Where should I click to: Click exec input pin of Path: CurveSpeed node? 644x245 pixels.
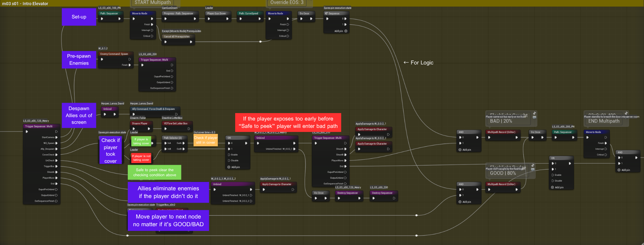[x=240, y=19]
